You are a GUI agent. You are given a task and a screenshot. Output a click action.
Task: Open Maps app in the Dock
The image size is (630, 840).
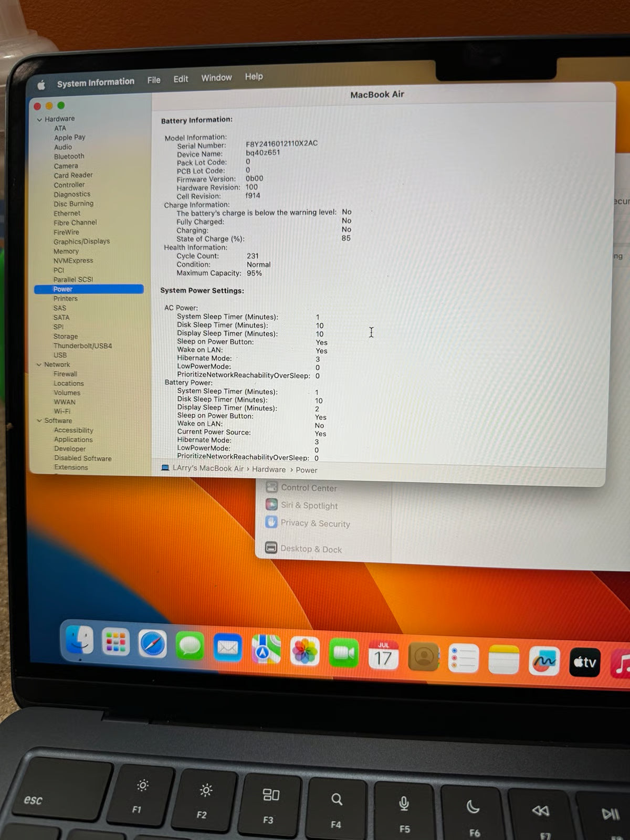pos(266,649)
